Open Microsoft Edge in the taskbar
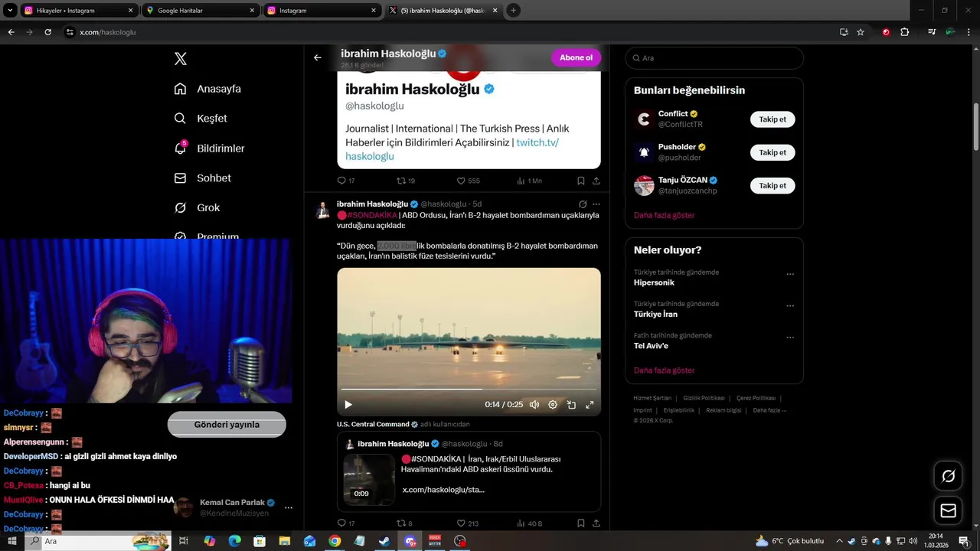 pos(235,541)
